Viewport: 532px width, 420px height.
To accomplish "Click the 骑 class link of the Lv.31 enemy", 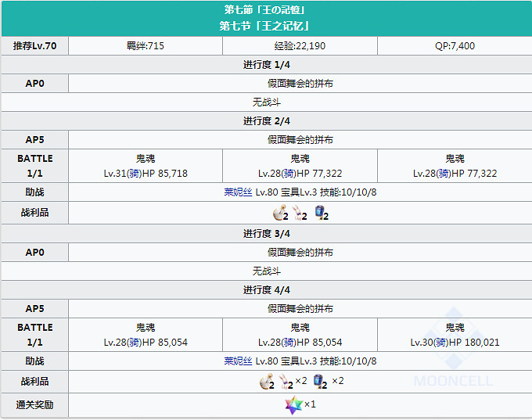I will click(135, 173).
